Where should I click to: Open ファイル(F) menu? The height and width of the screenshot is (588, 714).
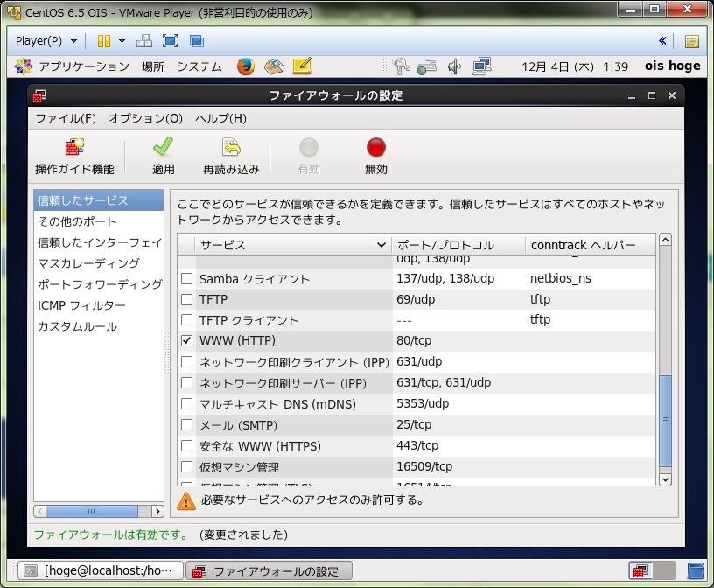[66, 118]
